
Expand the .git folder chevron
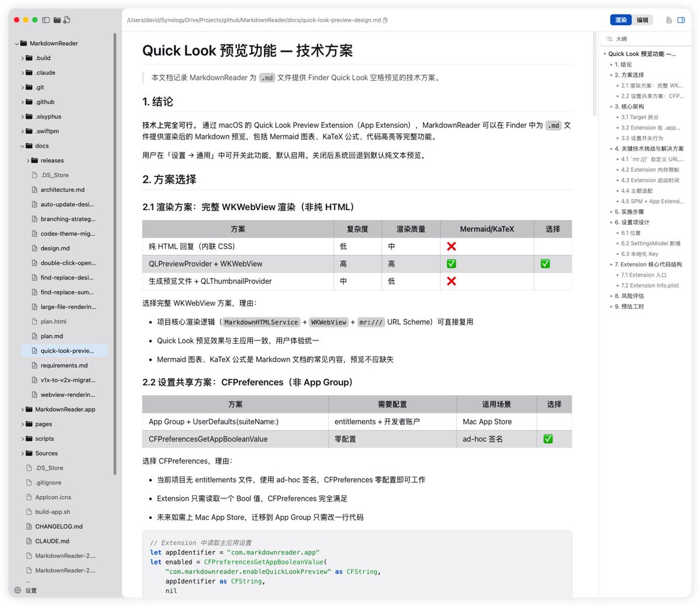pos(22,88)
